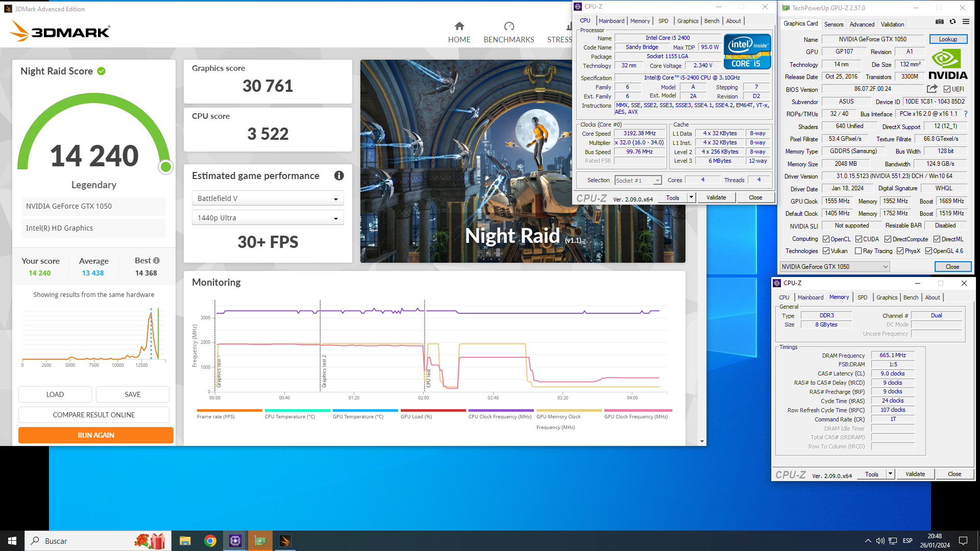Screen dimensions: 980x551
Task: Click the GPU Load (%) red legend swatch
Action: tap(433, 410)
